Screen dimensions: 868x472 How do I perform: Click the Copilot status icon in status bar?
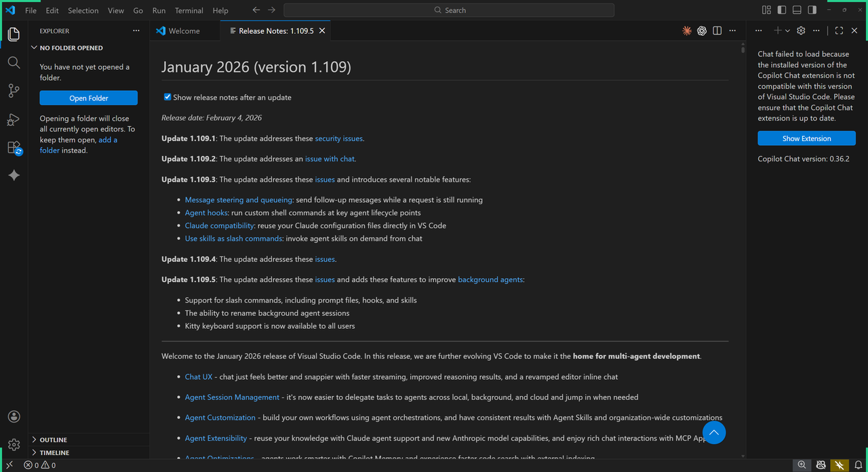tap(821, 465)
